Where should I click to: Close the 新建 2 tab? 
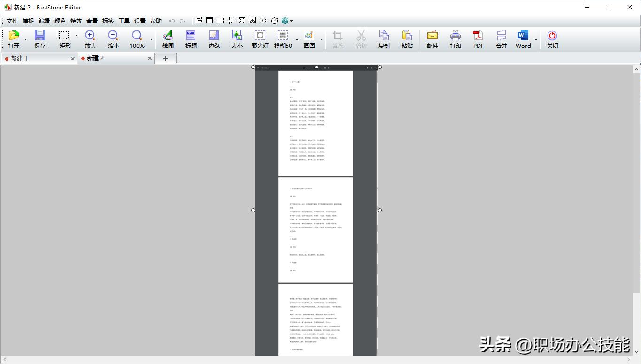click(150, 58)
